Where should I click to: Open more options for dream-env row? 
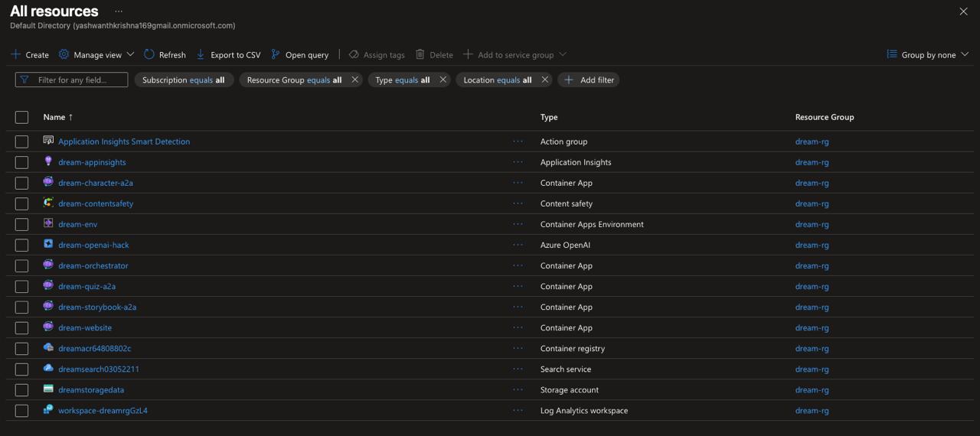pos(518,224)
